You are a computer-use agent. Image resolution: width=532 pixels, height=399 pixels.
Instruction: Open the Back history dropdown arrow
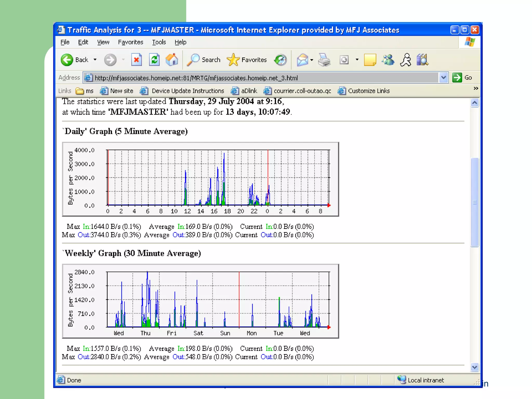(x=95, y=60)
